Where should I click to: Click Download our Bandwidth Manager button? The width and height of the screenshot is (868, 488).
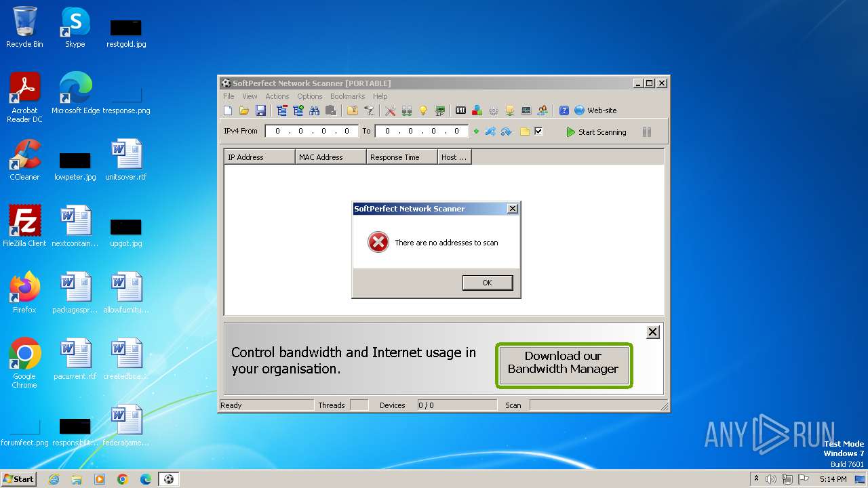coord(564,365)
